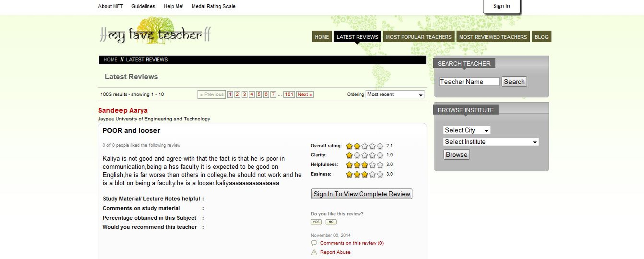Open MOST POPULAR TEACHERS tab
Screen dimensions: 644x259
coord(418,37)
